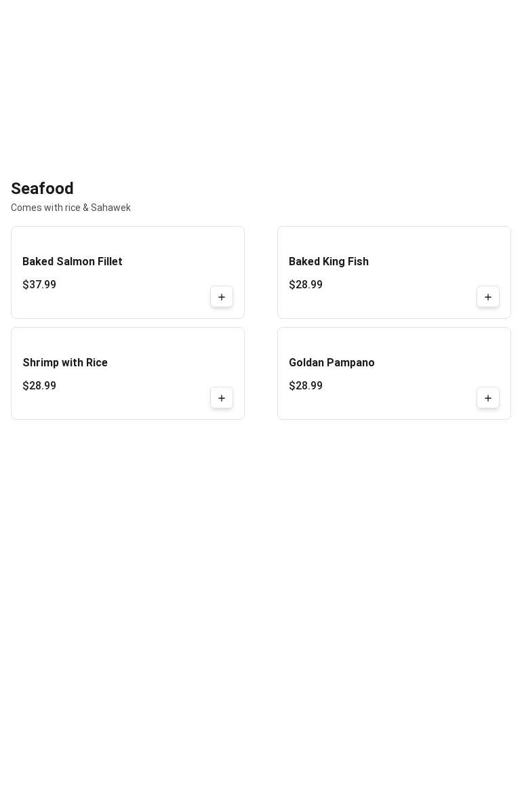
Task: Click the Baked King Fish $28.99 price
Action: (x=306, y=285)
